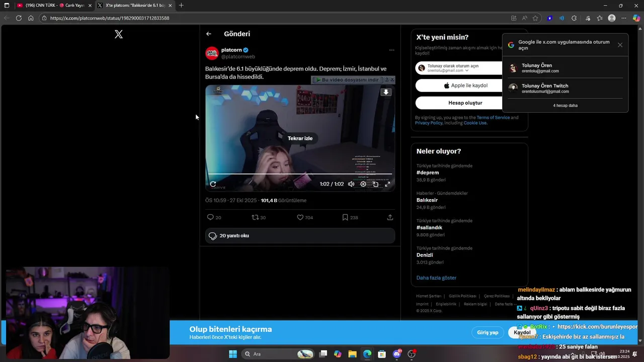
Task: Click the address bar URL
Action: point(110,18)
